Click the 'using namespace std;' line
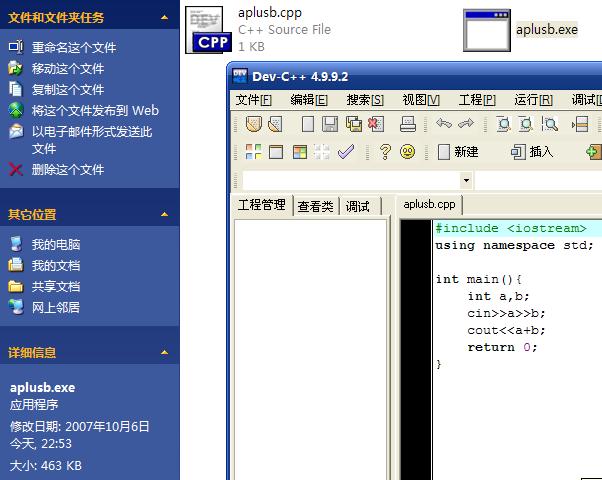602x480 pixels. [514, 245]
